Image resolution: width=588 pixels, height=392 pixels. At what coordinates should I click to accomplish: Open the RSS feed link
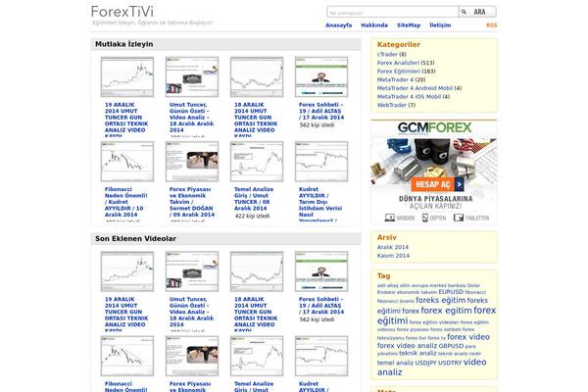pyautogui.click(x=492, y=25)
